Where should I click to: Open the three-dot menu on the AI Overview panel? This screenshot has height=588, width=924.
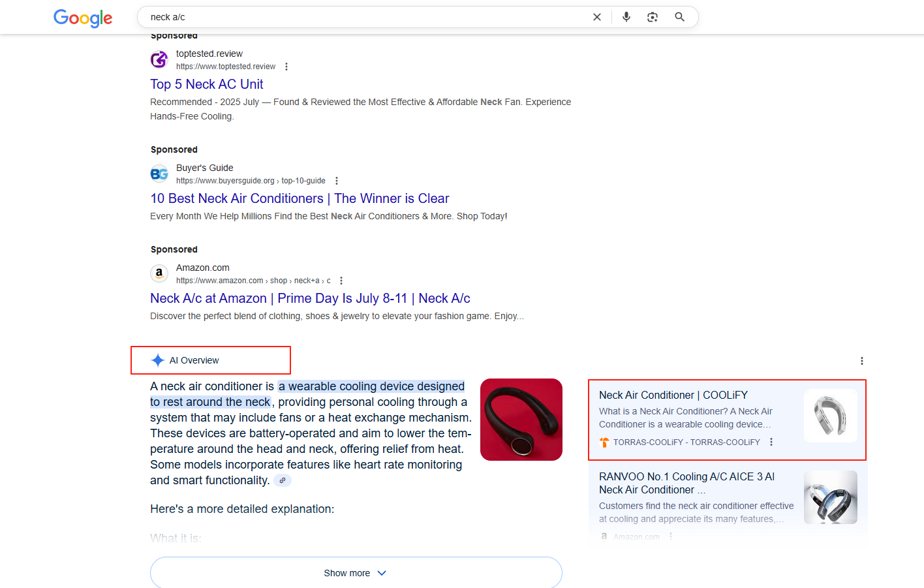coord(861,360)
